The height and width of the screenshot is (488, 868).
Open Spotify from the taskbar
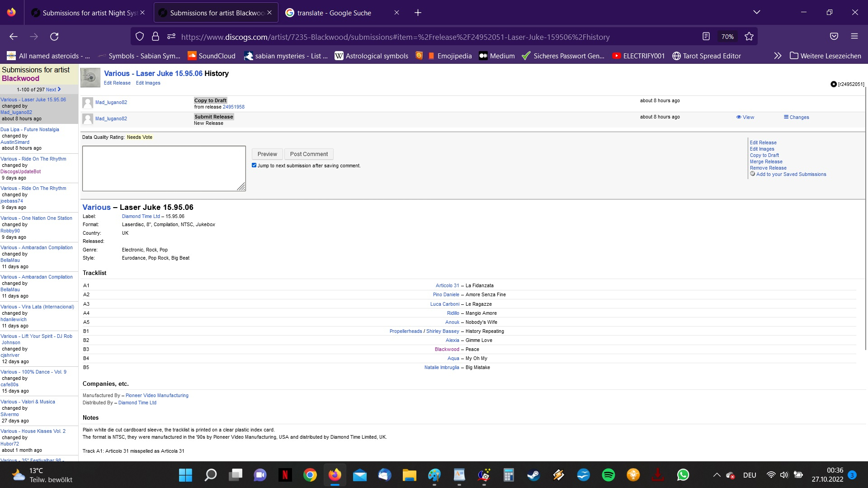[x=608, y=475]
